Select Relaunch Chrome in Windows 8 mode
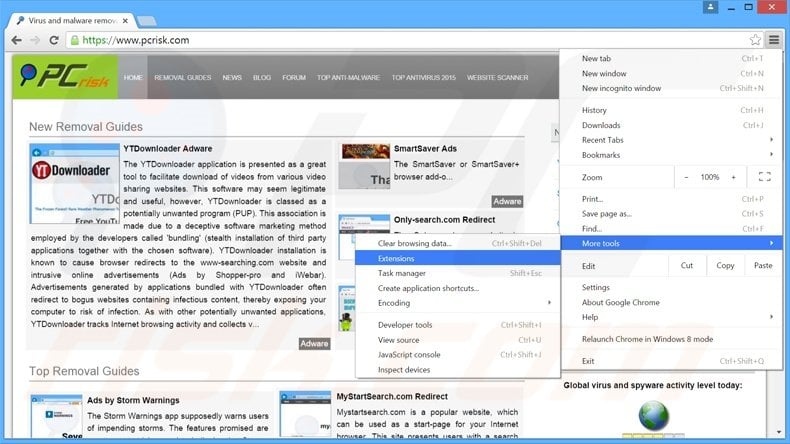The height and width of the screenshot is (444, 790). 672,339
